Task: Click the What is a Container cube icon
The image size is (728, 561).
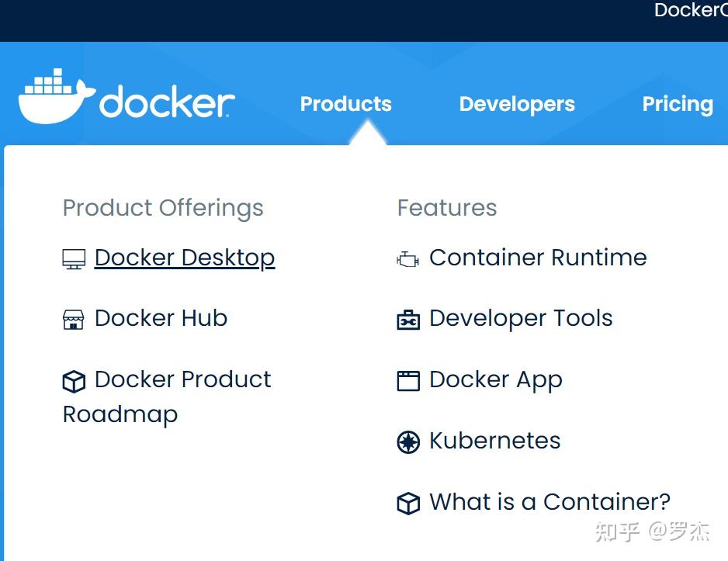Action: click(407, 503)
